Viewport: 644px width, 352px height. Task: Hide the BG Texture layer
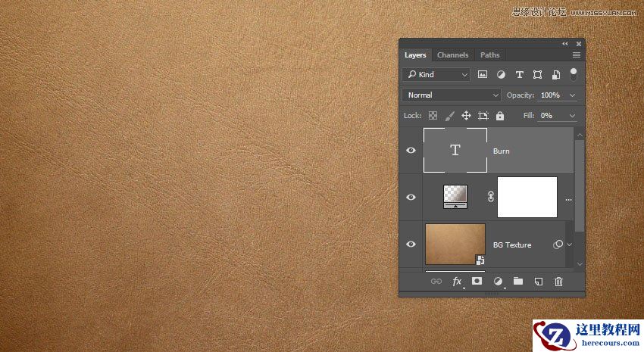coord(411,244)
